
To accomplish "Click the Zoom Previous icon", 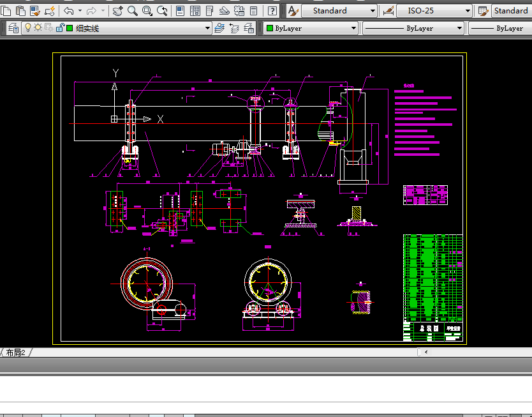I will point(163,11).
